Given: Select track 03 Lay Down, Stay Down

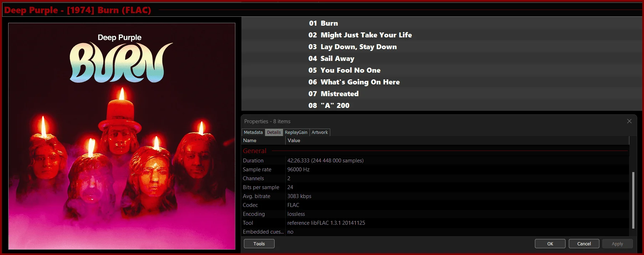Looking at the screenshot, I should tap(441, 47).
